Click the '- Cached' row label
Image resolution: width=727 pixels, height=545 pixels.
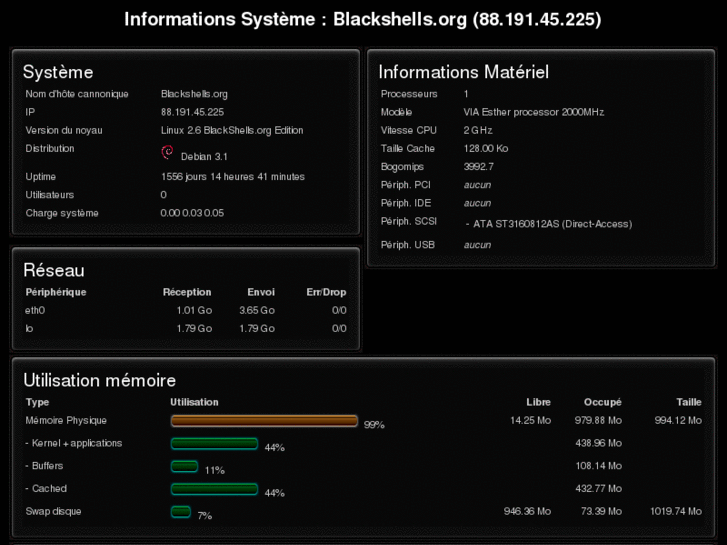pyautogui.click(x=46, y=489)
